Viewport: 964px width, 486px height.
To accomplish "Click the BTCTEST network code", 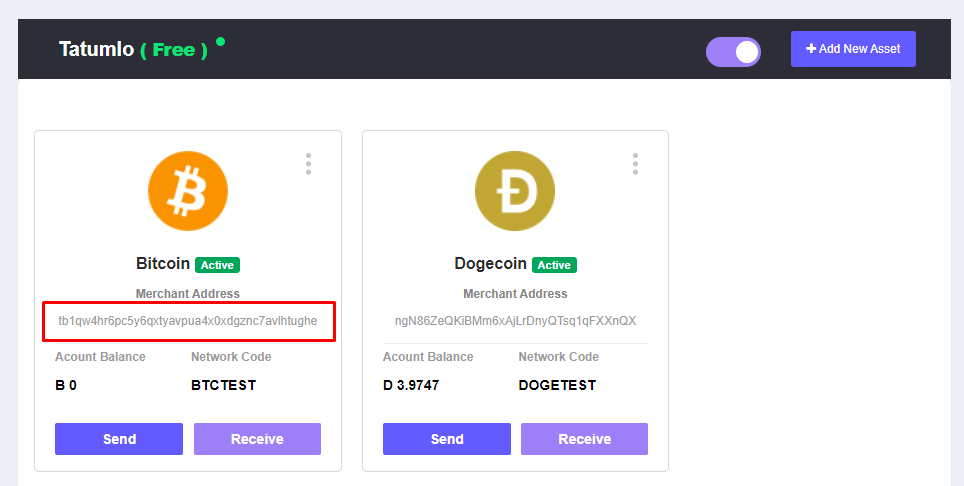I will tap(223, 385).
